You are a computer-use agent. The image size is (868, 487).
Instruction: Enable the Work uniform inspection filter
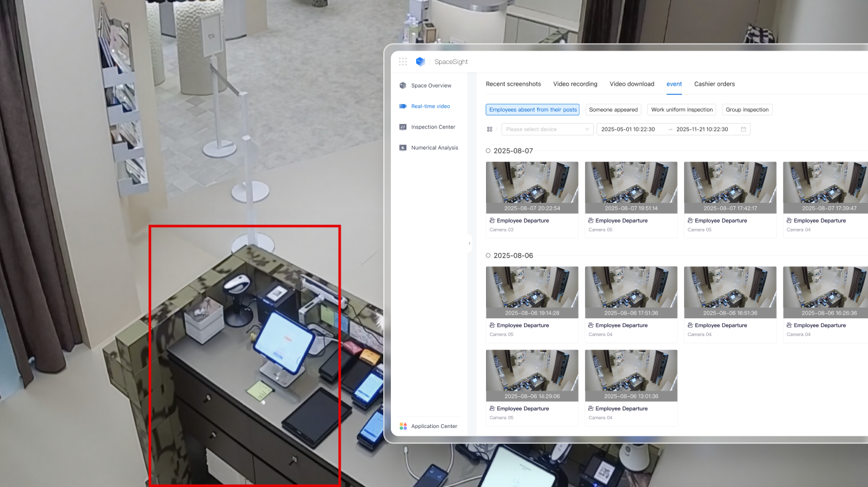681,110
